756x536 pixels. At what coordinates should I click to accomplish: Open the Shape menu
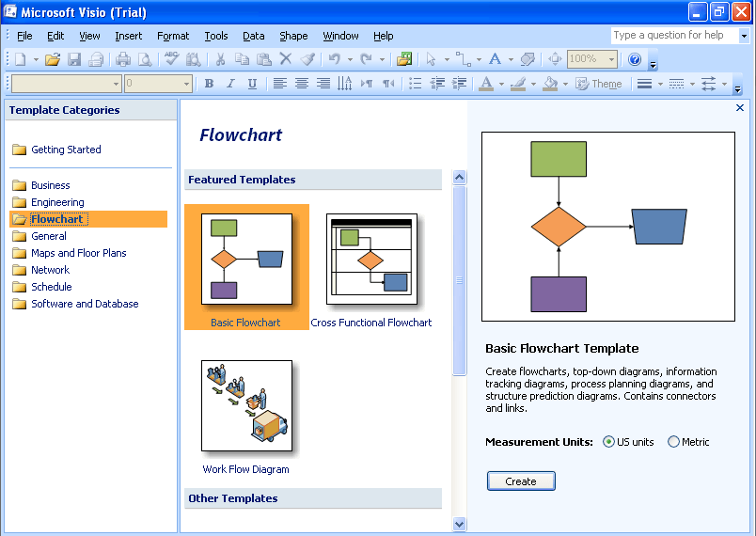(293, 36)
